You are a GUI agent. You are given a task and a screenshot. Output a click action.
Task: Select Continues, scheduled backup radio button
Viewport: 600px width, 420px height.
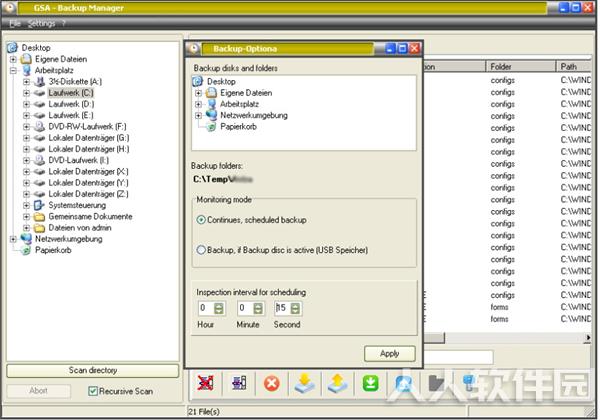(x=201, y=220)
